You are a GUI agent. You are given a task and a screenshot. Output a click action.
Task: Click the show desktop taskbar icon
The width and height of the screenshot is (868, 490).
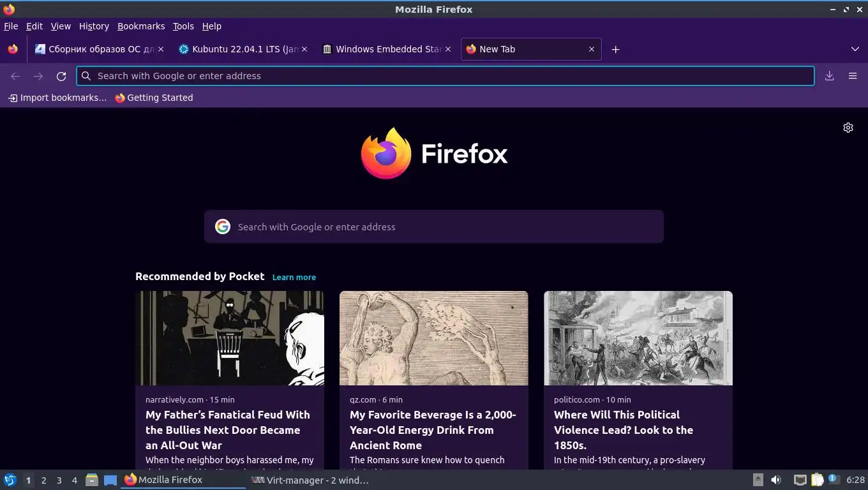tap(110, 480)
